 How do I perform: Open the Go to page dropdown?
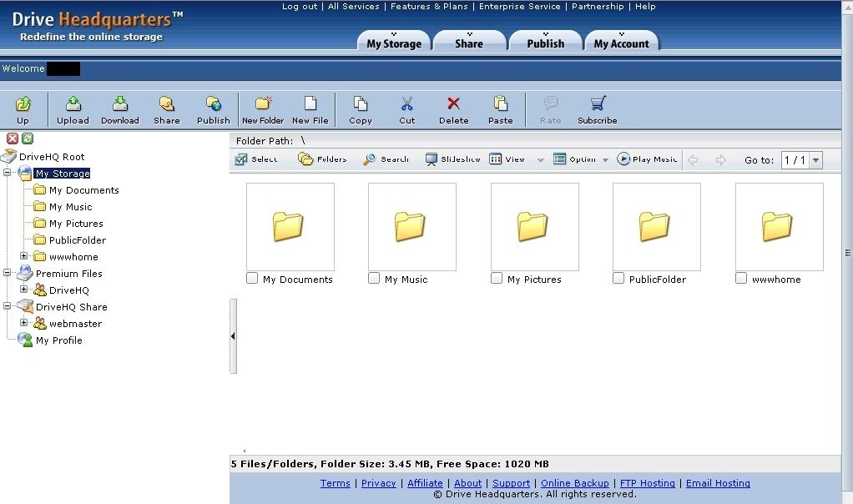tap(815, 160)
